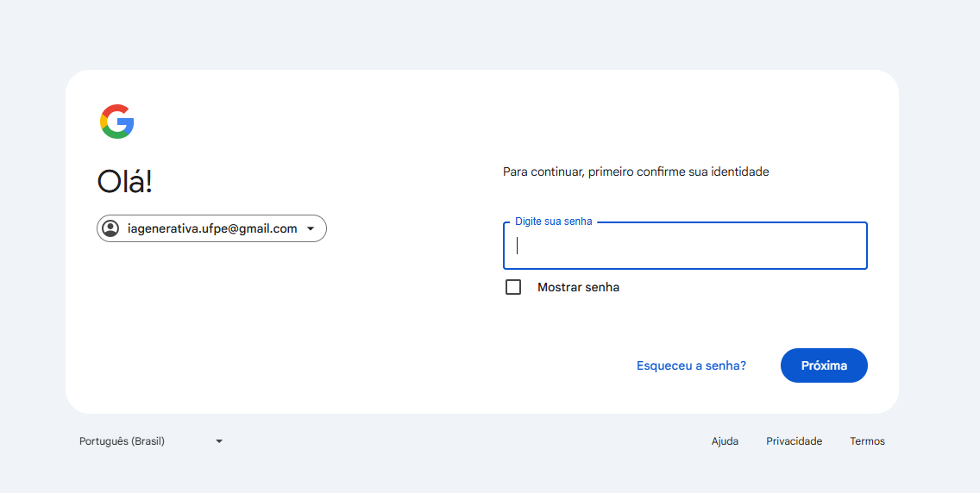This screenshot has height=493, width=980.
Task: Open the Privacidade footer link
Action: pyautogui.click(x=795, y=441)
